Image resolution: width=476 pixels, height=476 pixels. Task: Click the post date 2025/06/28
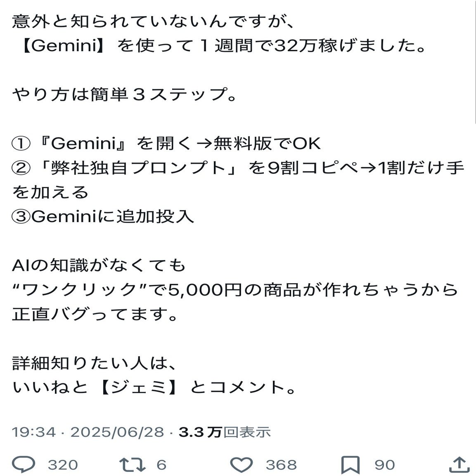[x=117, y=432]
